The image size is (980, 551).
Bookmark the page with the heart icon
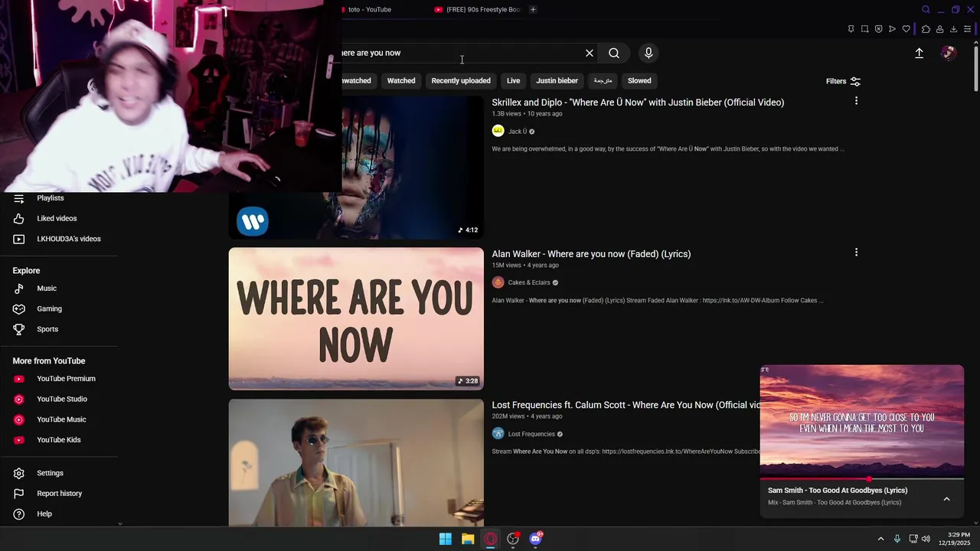click(906, 29)
